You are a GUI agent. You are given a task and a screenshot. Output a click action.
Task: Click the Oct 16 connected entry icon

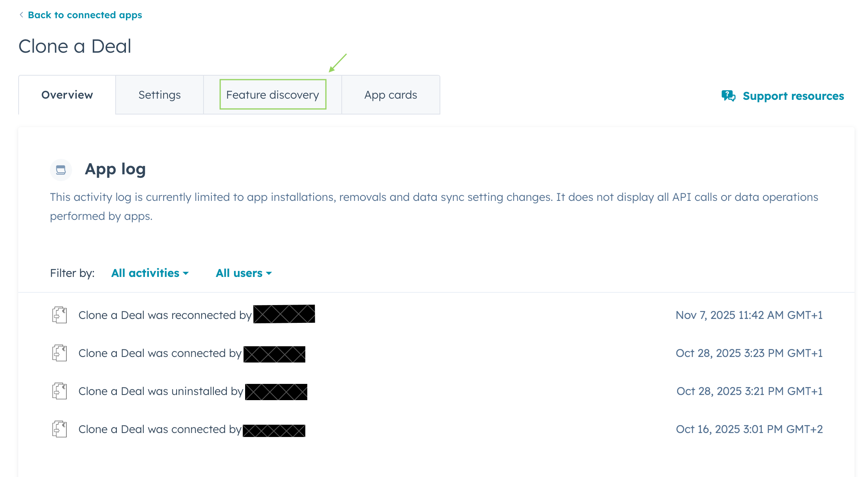(59, 429)
